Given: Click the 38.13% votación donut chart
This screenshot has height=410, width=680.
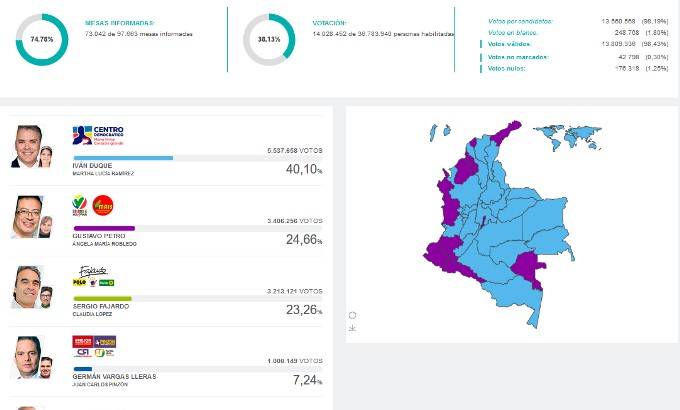Looking at the screenshot, I should 270,40.
